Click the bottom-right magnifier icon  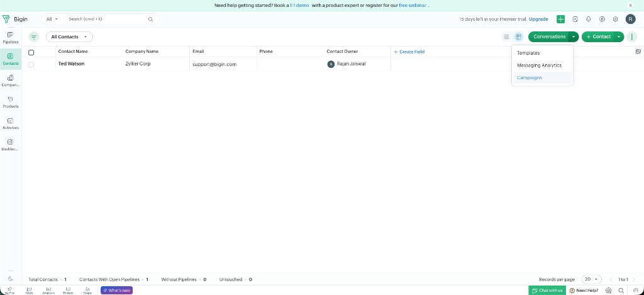tap(621, 291)
